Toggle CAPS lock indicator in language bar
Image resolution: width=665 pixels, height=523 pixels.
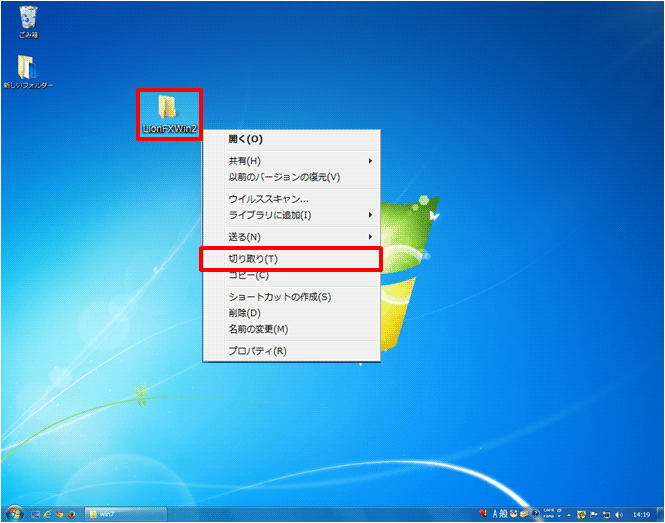point(549,510)
